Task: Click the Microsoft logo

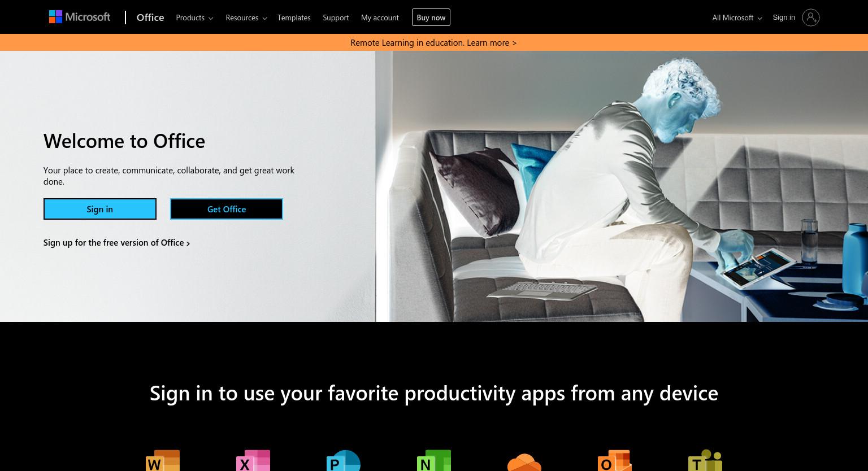Action: coord(80,17)
